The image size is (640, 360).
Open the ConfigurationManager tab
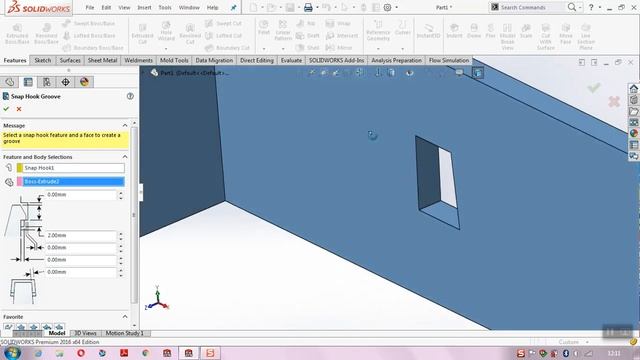pos(47,82)
